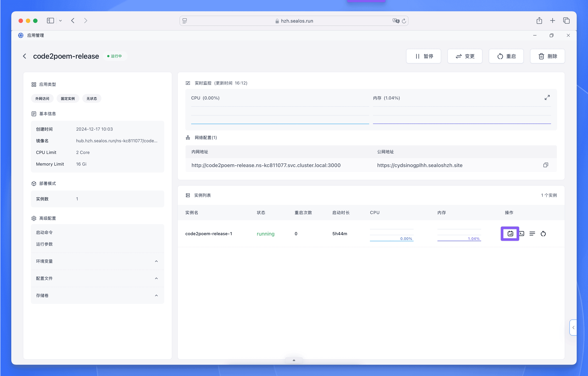Expand the right edge side panel handle

(573, 327)
